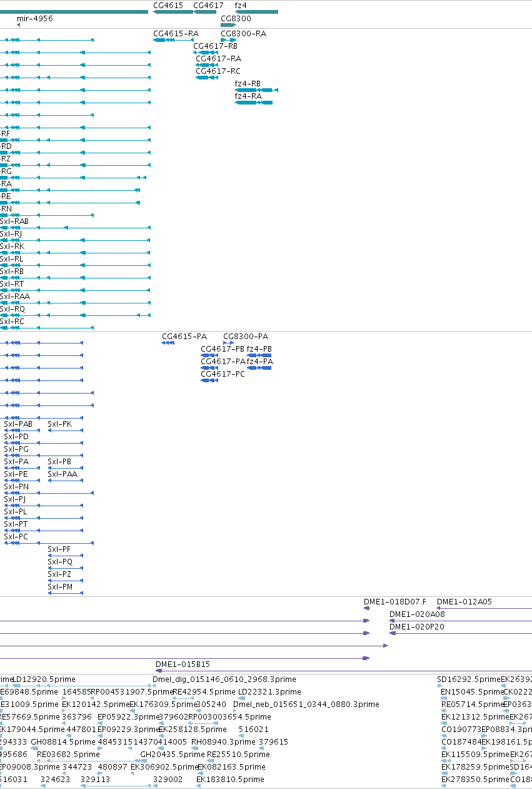The height and width of the screenshot is (789, 532).
Task: Select the CG4617 gene label
Action: [x=208, y=5]
